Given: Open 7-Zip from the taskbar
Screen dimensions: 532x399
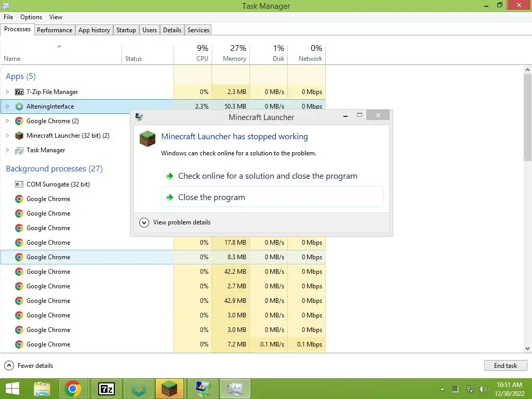Looking at the screenshot, I should tap(106, 389).
